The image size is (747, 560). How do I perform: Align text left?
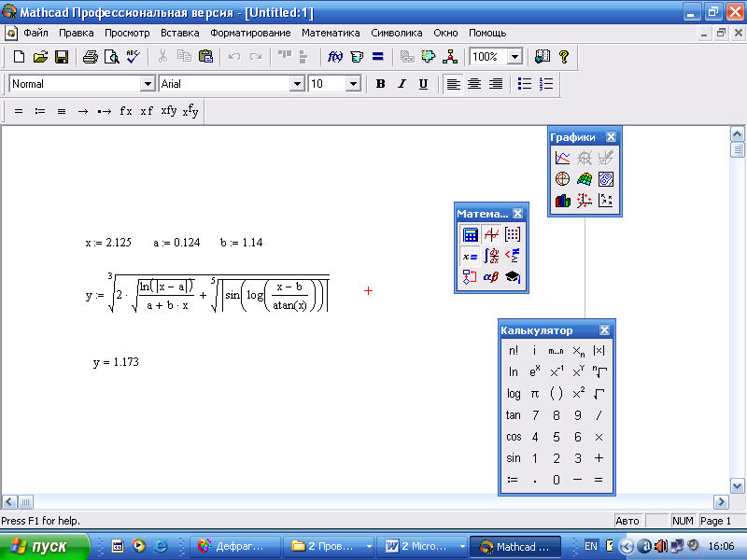point(453,84)
